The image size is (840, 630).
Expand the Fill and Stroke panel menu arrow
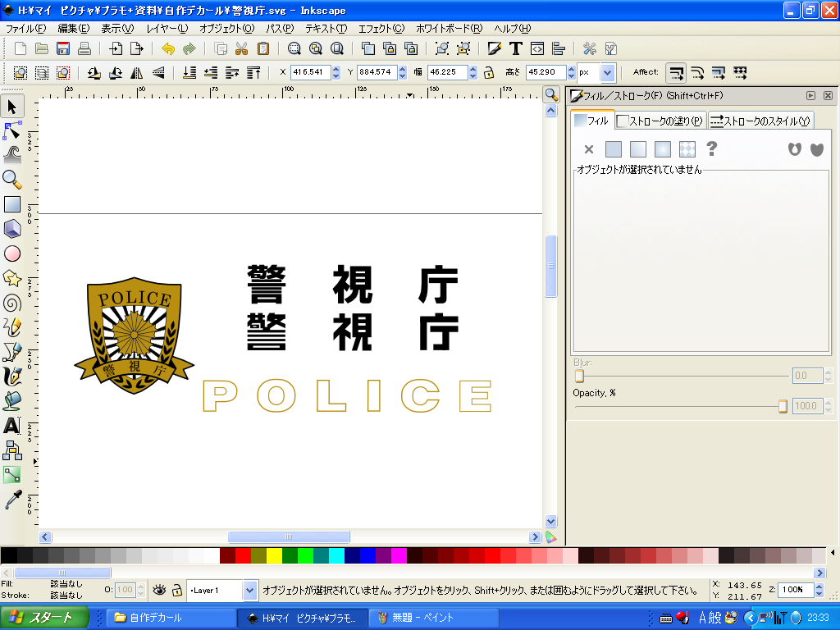click(x=810, y=95)
